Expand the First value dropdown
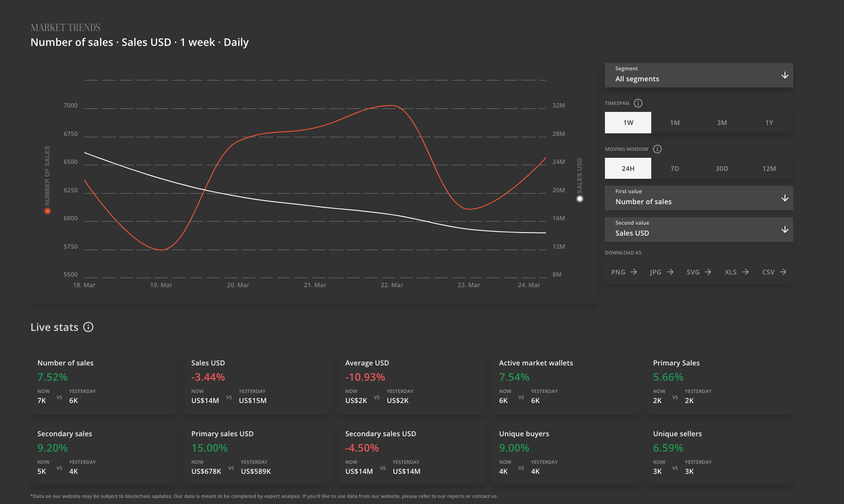Viewport: 844px width, 504px height. [x=698, y=198]
